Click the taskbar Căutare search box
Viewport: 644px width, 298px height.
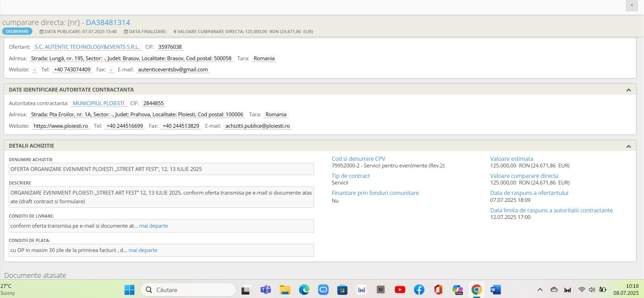click(x=188, y=290)
